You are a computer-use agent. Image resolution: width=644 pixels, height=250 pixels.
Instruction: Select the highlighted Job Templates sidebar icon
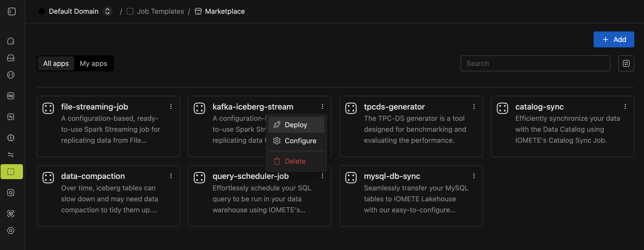click(11, 172)
